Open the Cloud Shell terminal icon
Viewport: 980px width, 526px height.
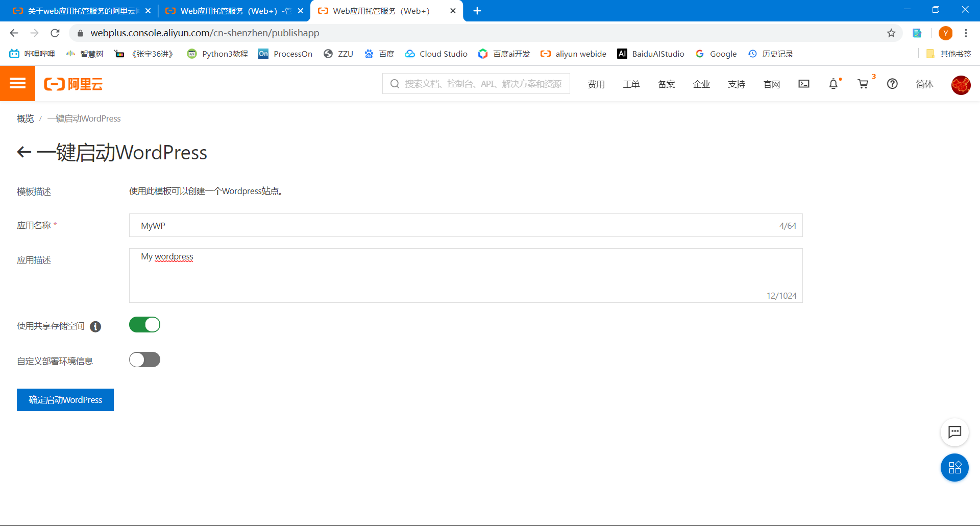(x=804, y=84)
